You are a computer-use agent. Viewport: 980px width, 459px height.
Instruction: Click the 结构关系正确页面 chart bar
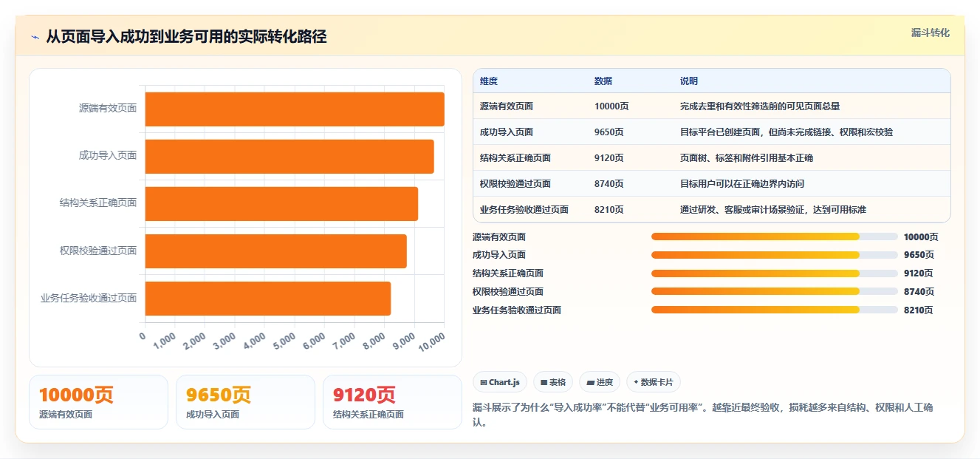[281, 203]
